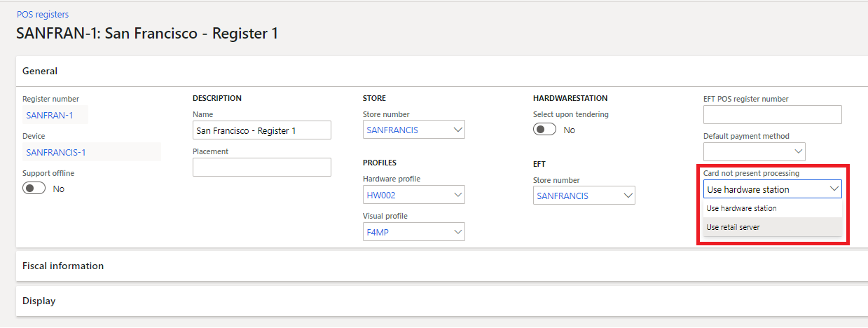Choose the Use retail server option
This screenshot has height=328, width=868.
[733, 227]
